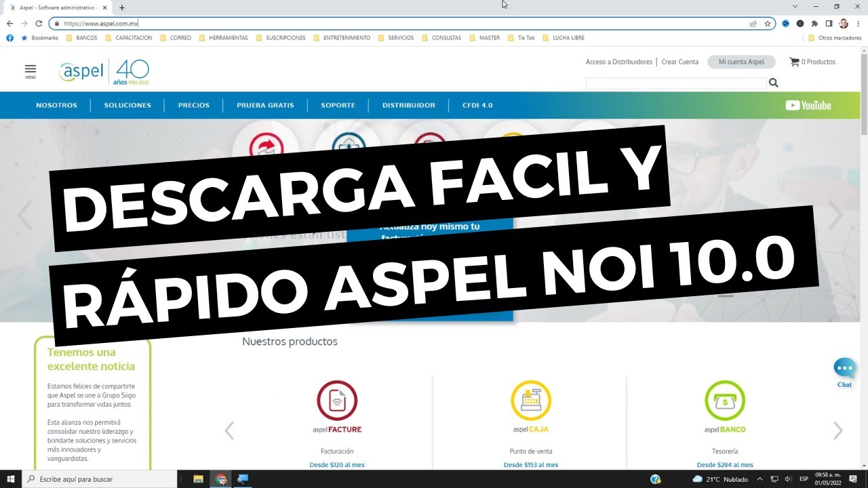
Task: Open the hamburger MENU icon
Action: 30,70
